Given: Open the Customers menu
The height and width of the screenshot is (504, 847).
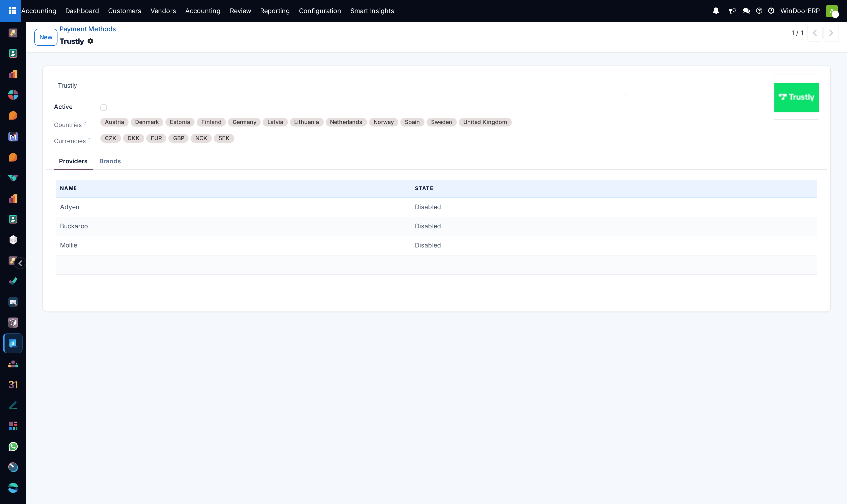Looking at the screenshot, I should point(125,11).
